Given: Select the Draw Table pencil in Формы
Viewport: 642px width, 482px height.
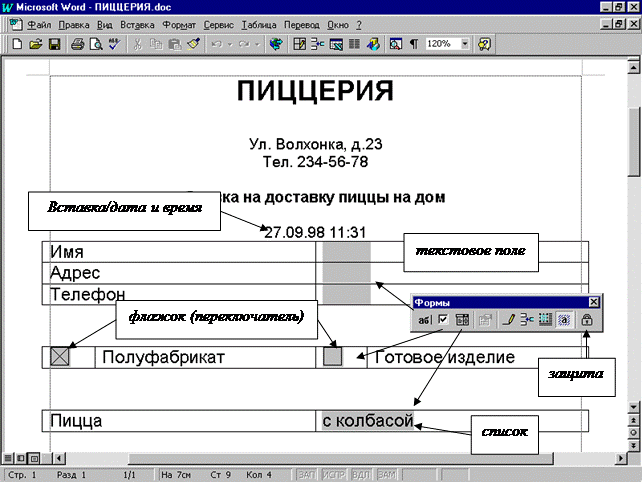Looking at the screenshot, I should pos(508,320).
